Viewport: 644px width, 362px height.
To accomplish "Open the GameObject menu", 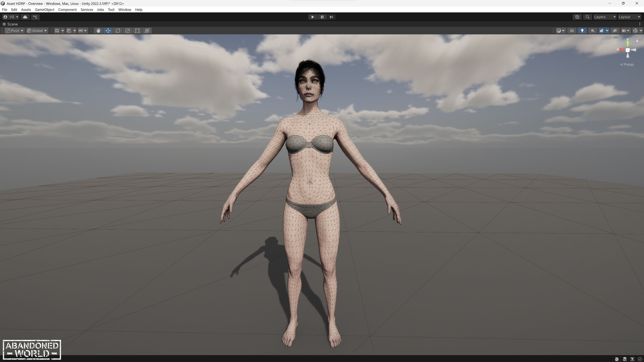I will pos(44,10).
